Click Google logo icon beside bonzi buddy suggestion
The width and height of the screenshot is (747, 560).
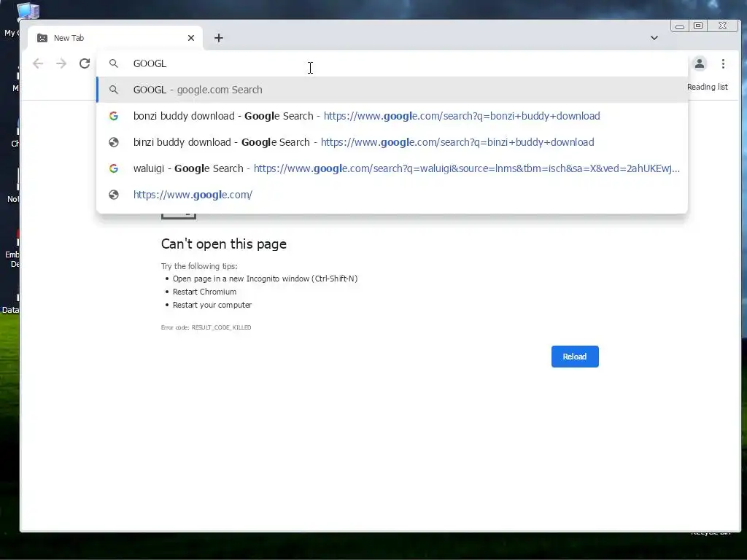[113, 116]
